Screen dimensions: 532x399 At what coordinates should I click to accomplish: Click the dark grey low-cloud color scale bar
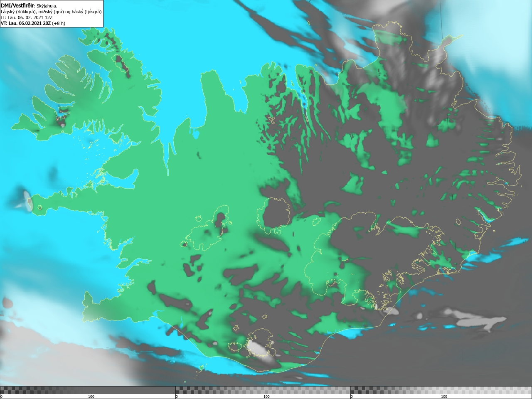click(88, 390)
